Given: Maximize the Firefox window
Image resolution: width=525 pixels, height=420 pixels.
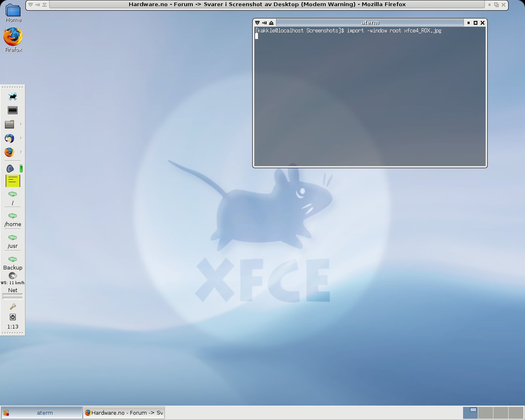Looking at the screenshot, I should click(496, 5).
